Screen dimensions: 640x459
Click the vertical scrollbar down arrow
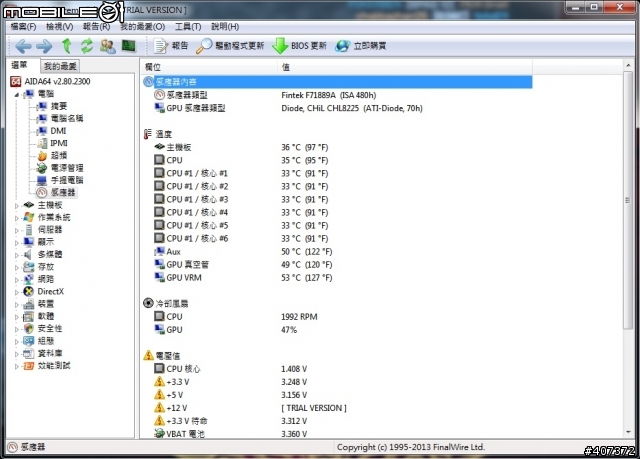[x=628, y=432]
